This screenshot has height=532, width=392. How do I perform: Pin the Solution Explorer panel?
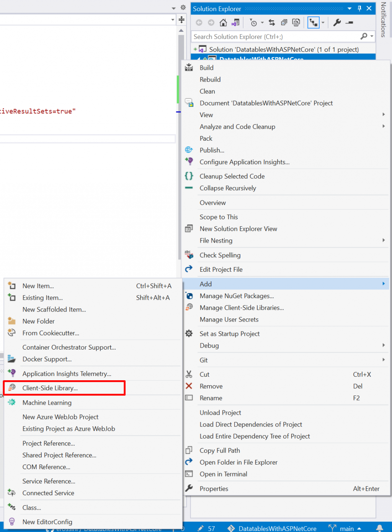point(359,8)
